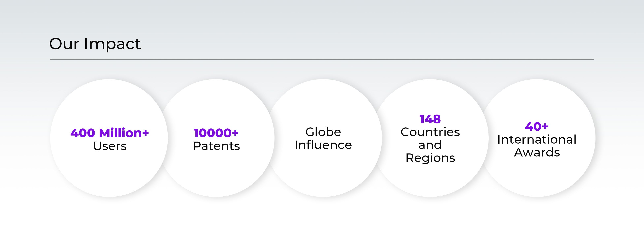Select the word "Countries"

click(x=430, y=132)
